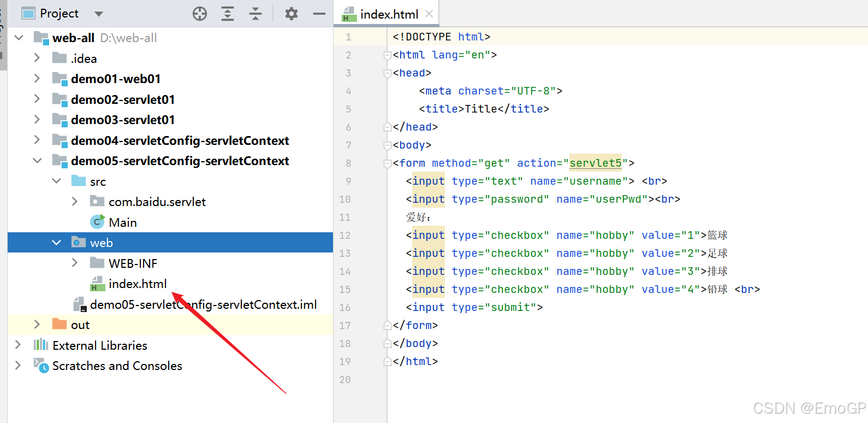Fold the html tag at line 2
The height and width of the screenshot is (423, 868).
388,55
